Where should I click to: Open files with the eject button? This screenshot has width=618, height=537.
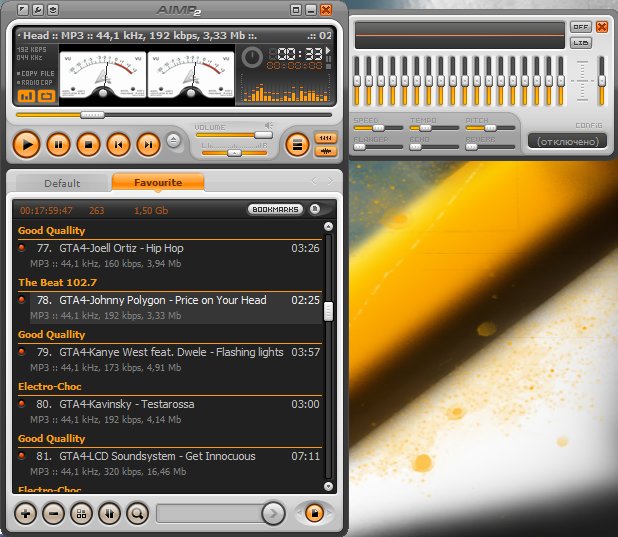pos(173,140)
